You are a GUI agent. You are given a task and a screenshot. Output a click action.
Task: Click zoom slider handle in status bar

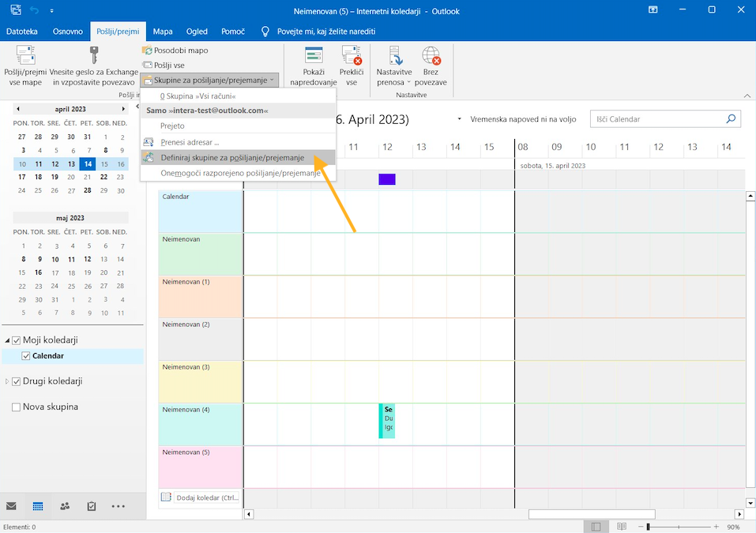point(648,527)
